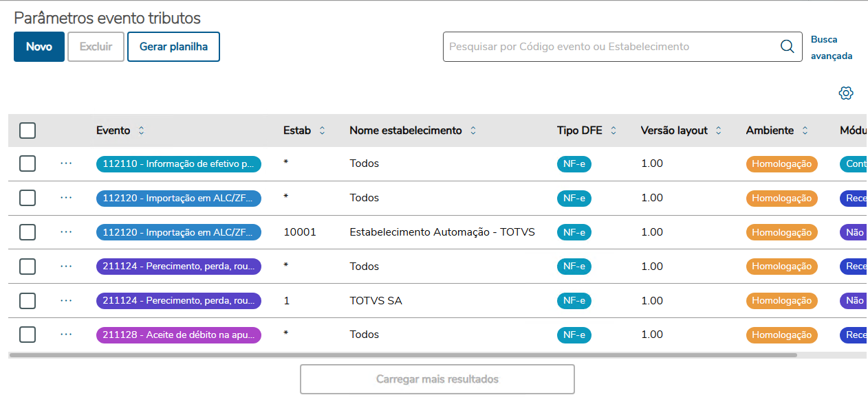Viewport: 868px width, 406px height.
Task: Toggle the select-all header checkbox
Action: click(x=28, y=131)
